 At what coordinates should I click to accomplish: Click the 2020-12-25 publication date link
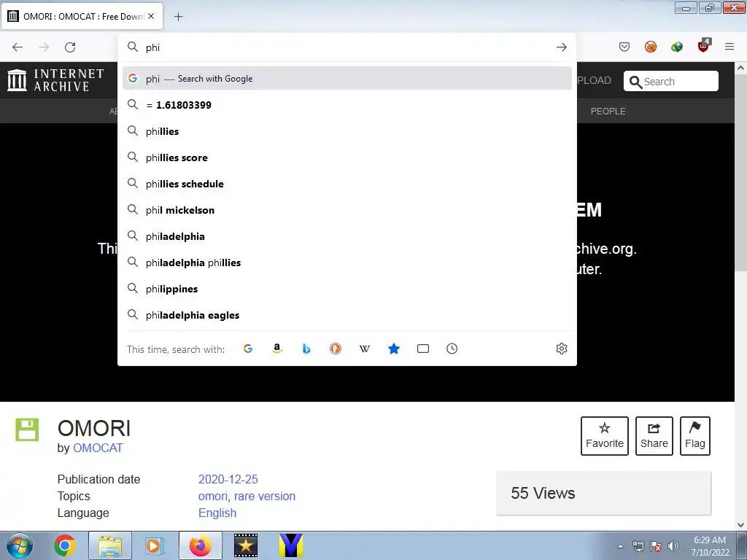coord(228,479)
